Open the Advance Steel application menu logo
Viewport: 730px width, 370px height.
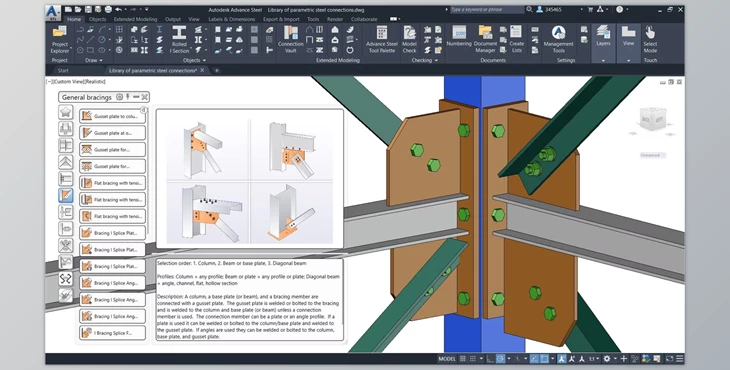pos(53,12)
